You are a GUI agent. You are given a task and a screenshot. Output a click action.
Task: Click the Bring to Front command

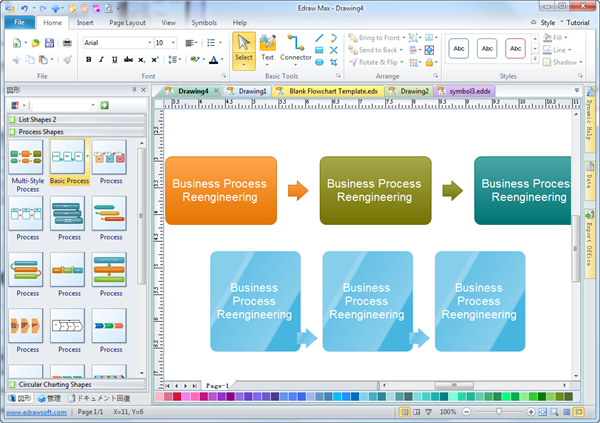coord(378,37)
